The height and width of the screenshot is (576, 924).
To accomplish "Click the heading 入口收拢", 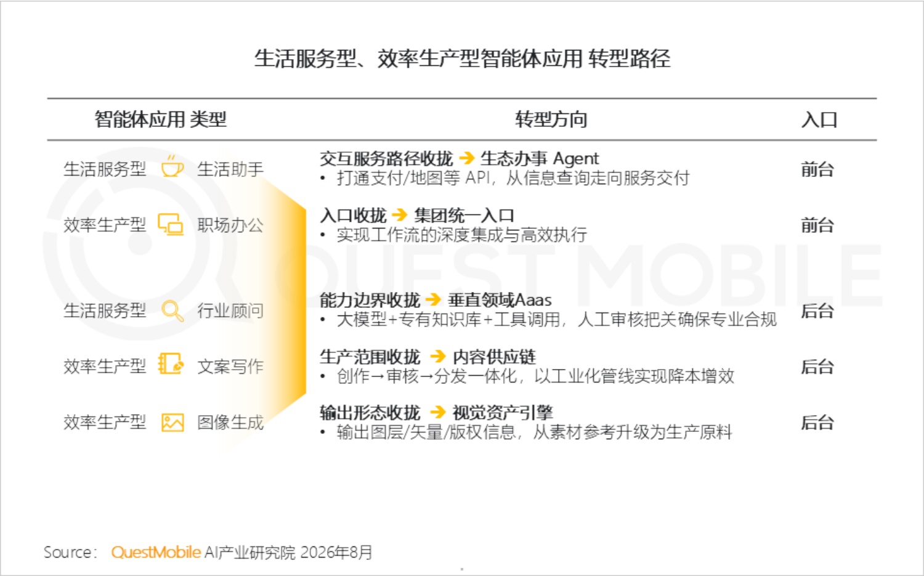I will [353, 216].
